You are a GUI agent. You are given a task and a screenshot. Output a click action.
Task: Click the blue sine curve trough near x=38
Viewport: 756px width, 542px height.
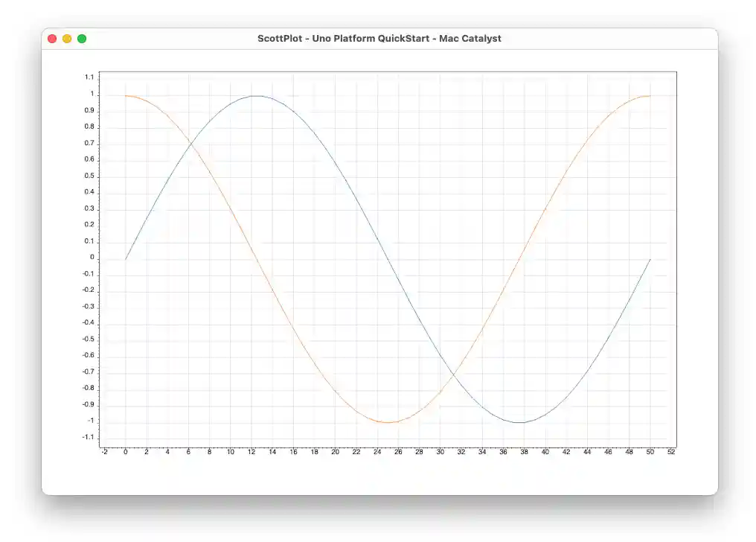point(519,422)
